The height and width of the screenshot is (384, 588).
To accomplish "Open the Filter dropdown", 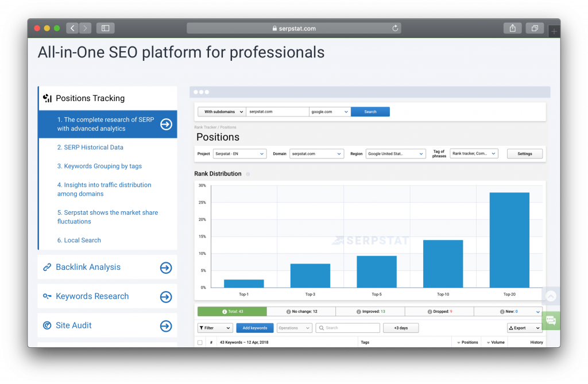I will tap(215, 328).
